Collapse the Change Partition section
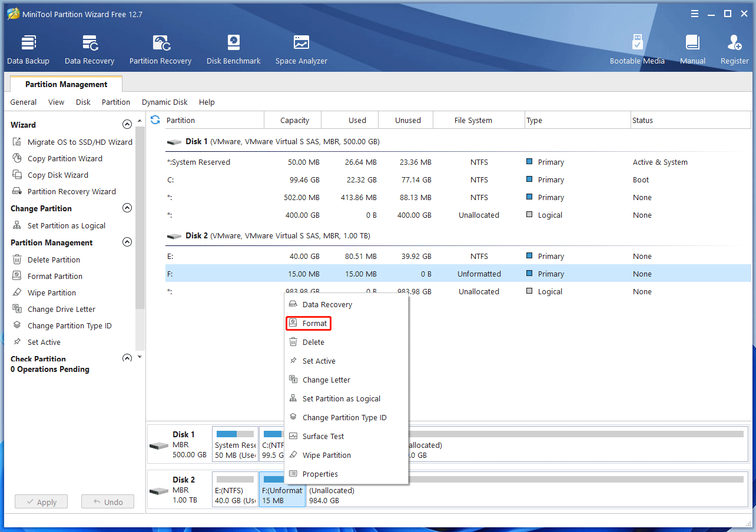This screenshot has height=532, width=756. pos(127,208)
